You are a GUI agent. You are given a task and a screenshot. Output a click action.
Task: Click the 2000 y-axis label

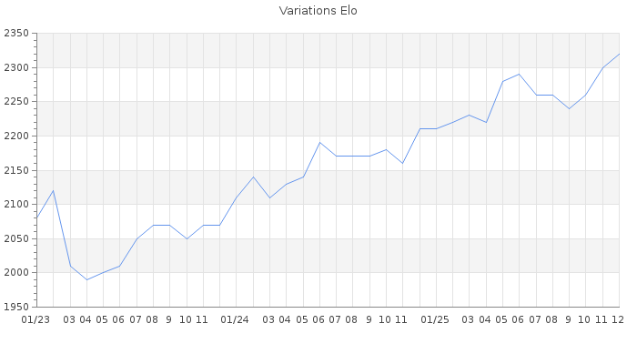(x=16, y=272)
